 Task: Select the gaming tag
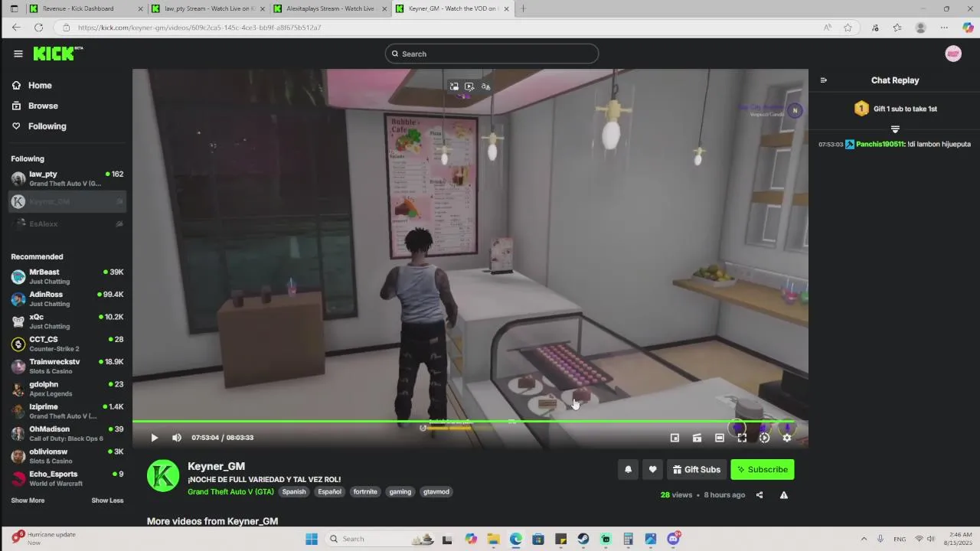point(400,492)
